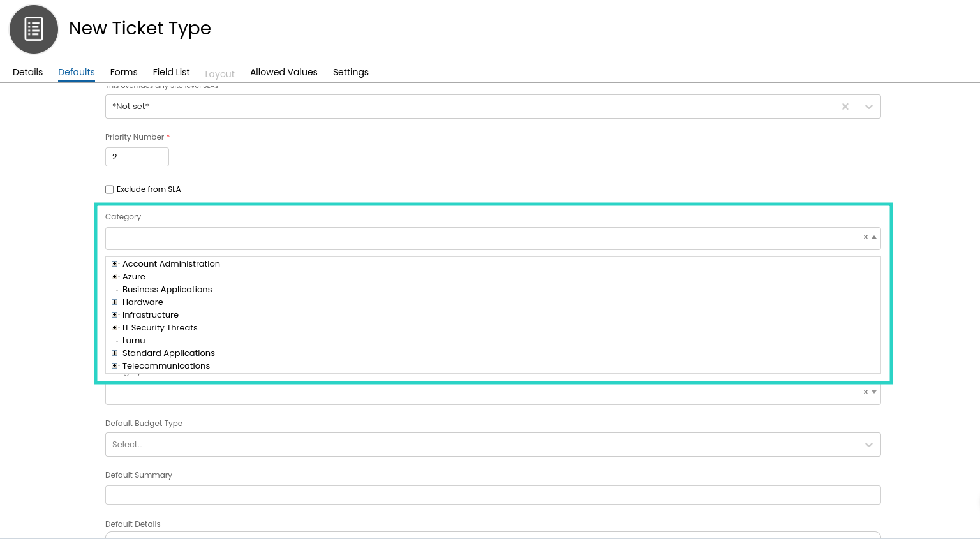Clear the *Not set* SLA selection
980x539 pixels.
(845, 107)
